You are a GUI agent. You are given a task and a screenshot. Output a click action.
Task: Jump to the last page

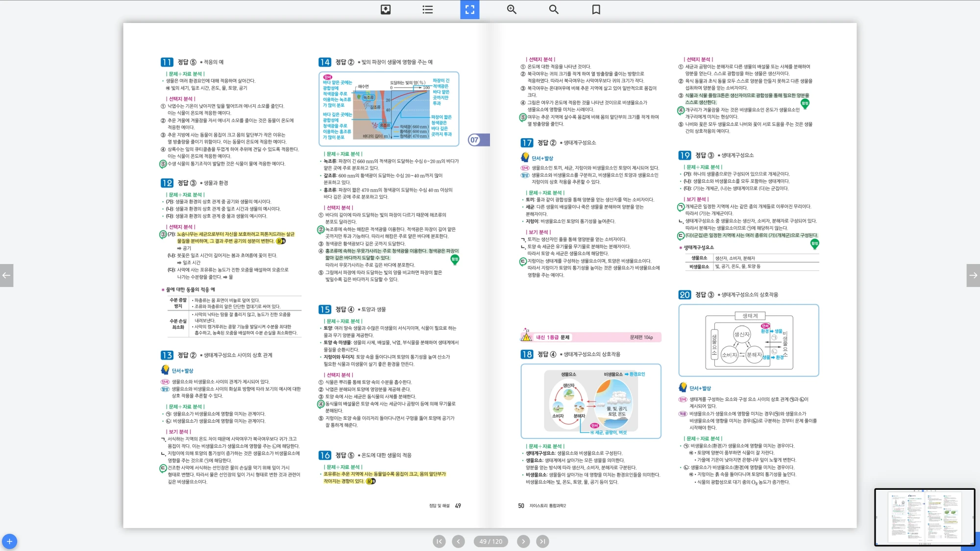(542, 541)
